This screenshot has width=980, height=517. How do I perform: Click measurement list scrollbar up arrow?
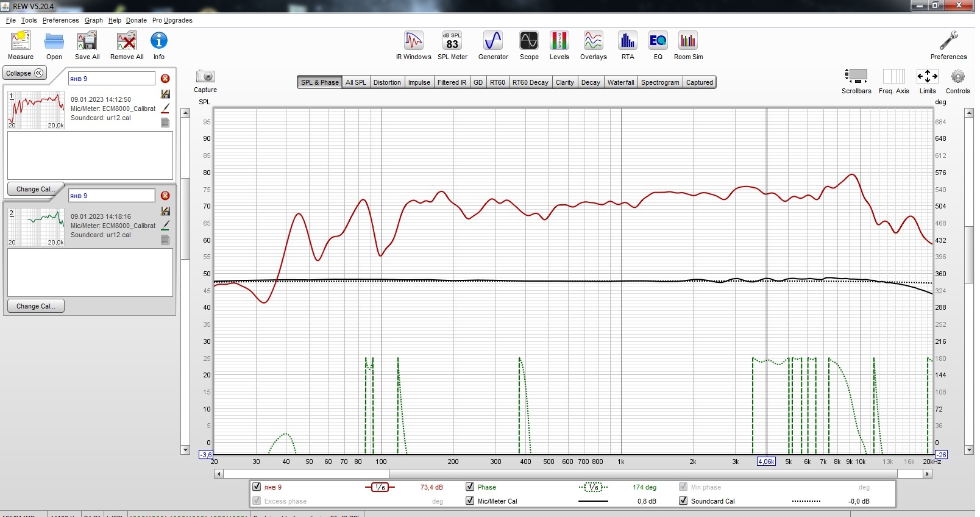point(185,113)
